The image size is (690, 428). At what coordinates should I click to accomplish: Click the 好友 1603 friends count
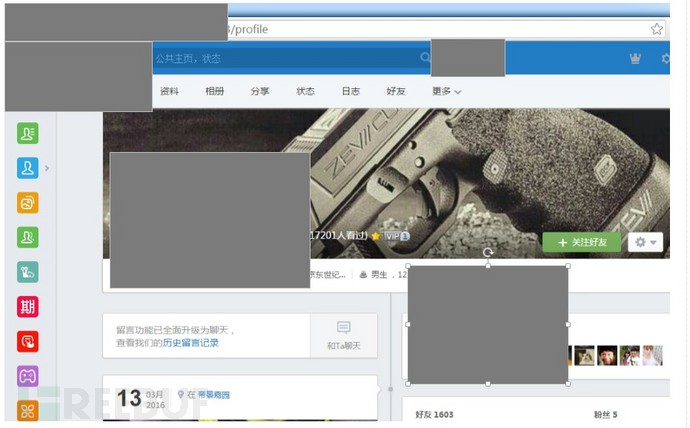coord(434,414)
